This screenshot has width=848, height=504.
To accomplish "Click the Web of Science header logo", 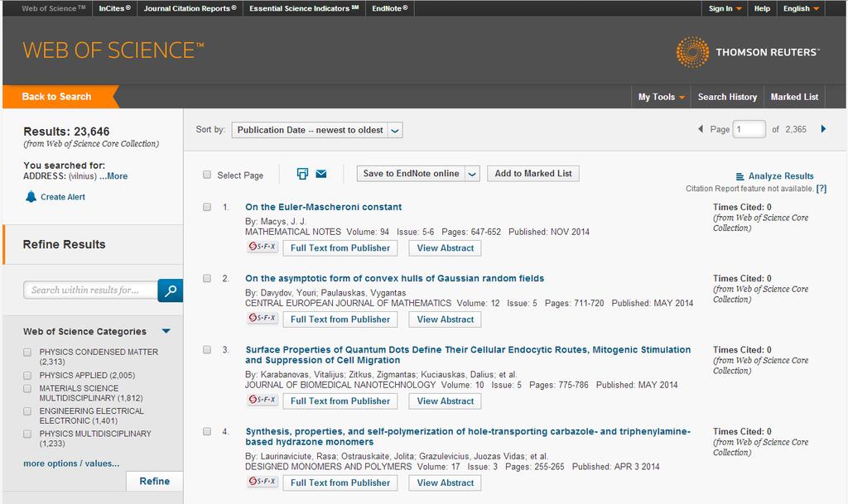I will [113, 50].
